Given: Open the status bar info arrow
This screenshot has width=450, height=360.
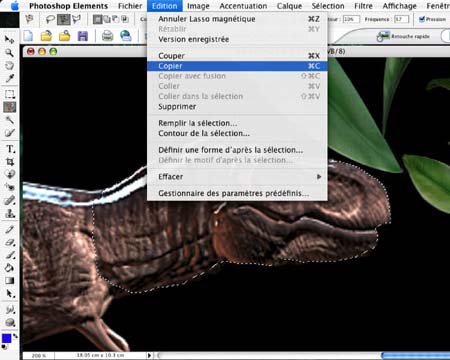Looking at the screenshot, I should click(150, 356).
